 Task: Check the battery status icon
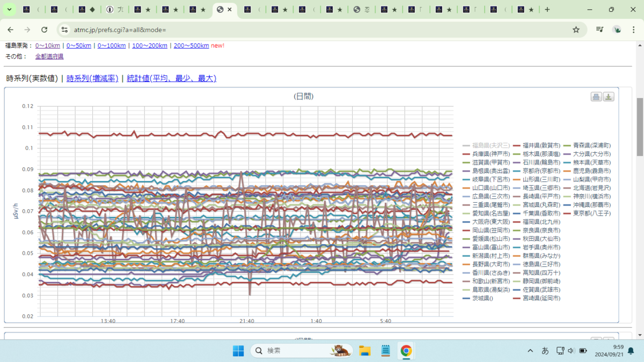pyautogui.click(x=583, y=351)
